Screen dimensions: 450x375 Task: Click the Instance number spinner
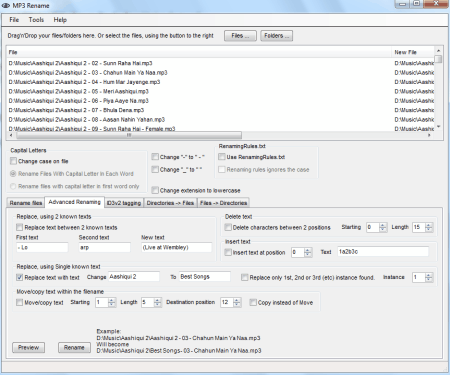tap(422, 277)
